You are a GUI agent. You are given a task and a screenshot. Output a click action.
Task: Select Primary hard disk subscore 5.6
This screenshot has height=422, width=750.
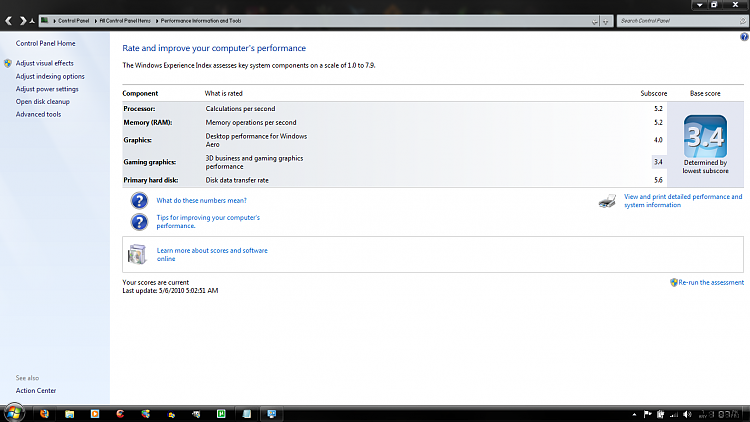click(x=658, y=180)
